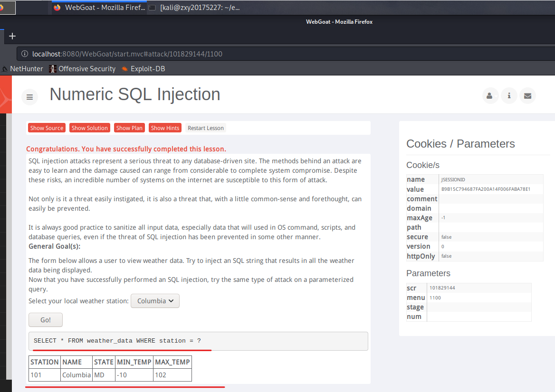Image resolution: width=555 pixels, height=392 pixels.
Task: Click the Columbia cell in the results table
Action: tap(77, 375)
